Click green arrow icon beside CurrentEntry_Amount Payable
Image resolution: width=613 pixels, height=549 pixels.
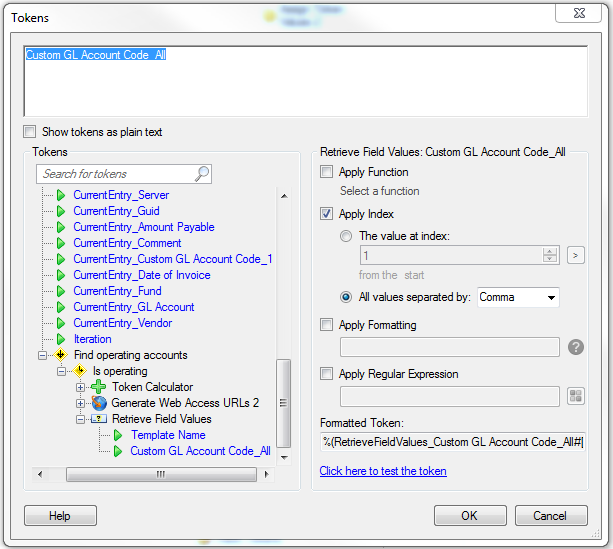pos(61,227)
